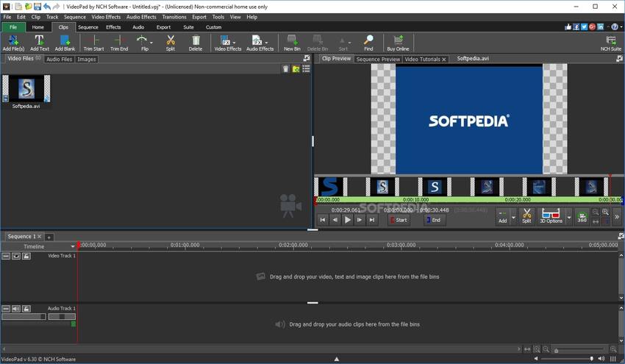Close the Video Tutorials tab
This screenshot has height=364, width=625.
pyautogui.click(x=443, y=59)
